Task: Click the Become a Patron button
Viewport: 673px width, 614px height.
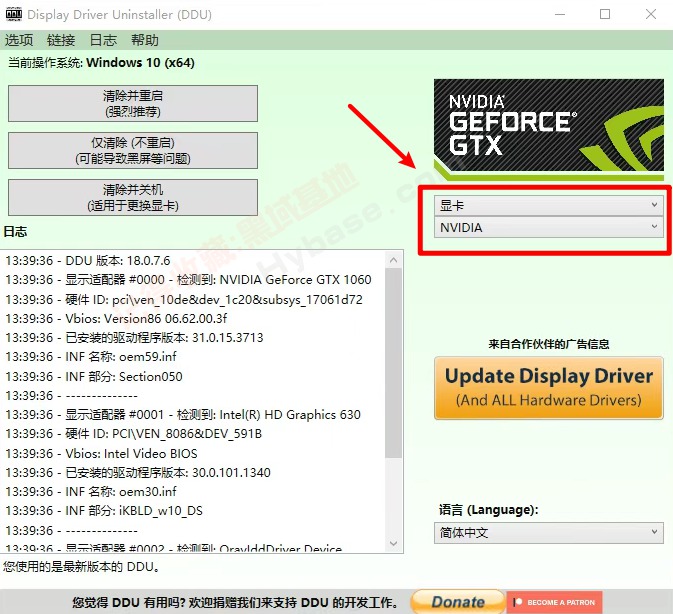Action: point(555,602)
